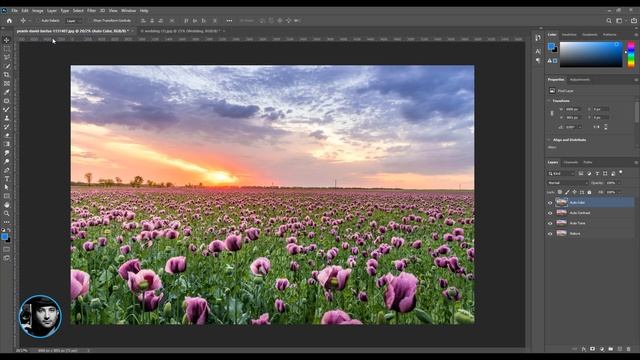
Task: Select the Eyedropper tool
Action: pos(7,92)
